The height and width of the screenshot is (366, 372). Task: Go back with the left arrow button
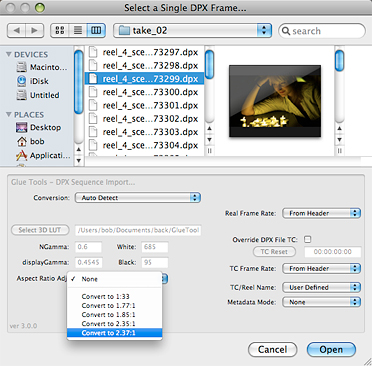click(x=16, y=31)
